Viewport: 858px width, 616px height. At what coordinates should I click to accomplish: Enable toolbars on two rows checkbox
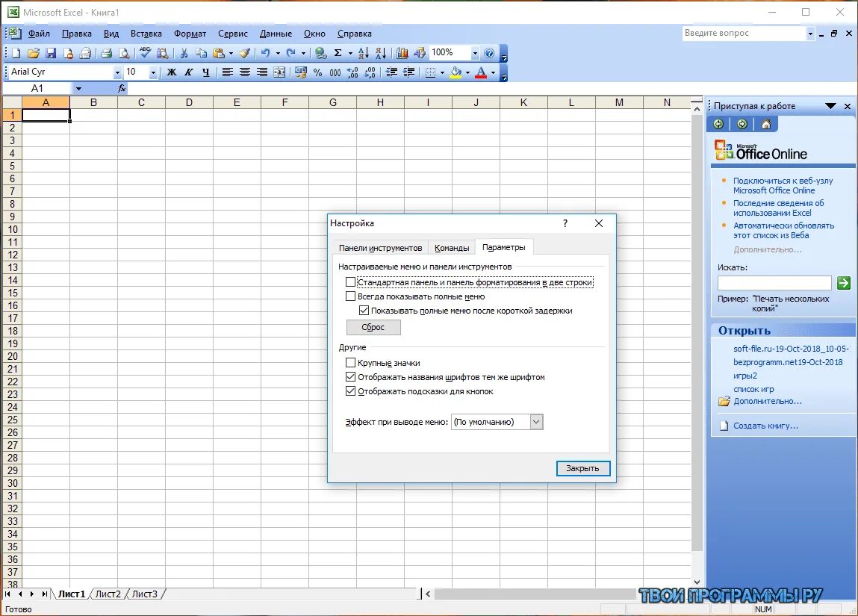point(351,282)
